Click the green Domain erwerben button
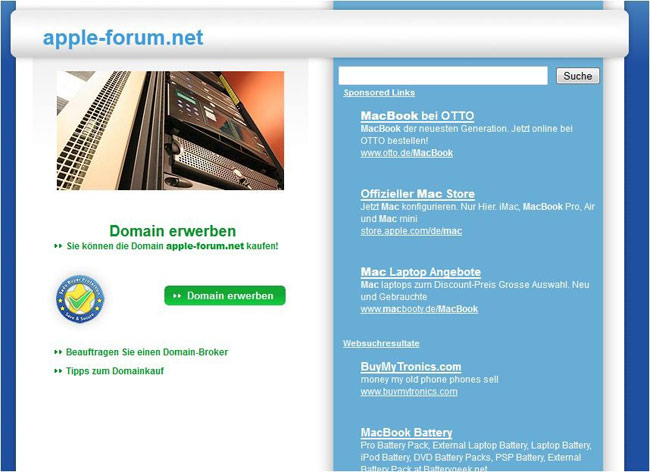Image resolution: width=650 pixels, height=472 pixels. (x=225, y=295)
